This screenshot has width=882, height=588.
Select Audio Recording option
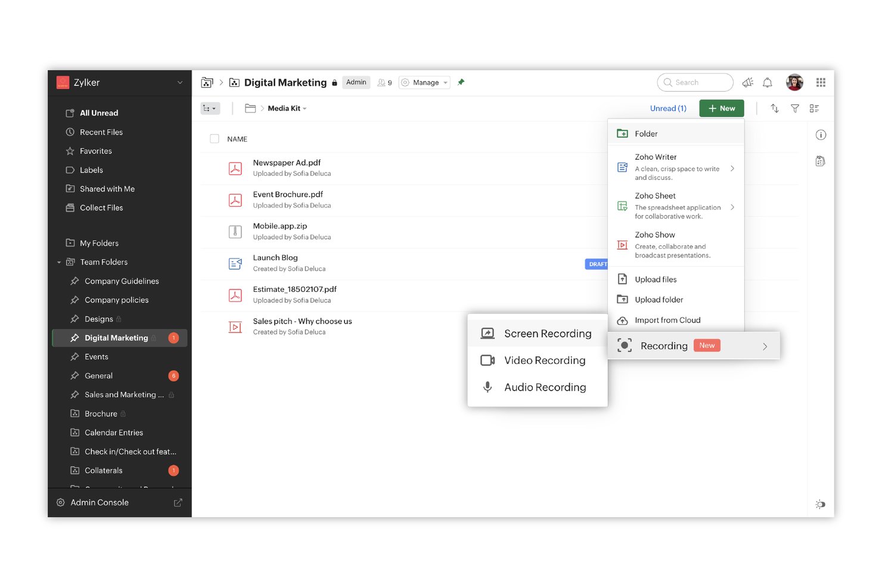tap(538, 387)
